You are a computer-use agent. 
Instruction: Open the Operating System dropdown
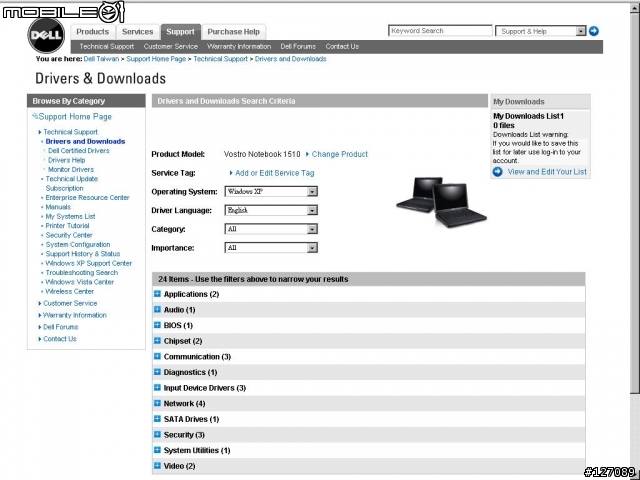271,191
